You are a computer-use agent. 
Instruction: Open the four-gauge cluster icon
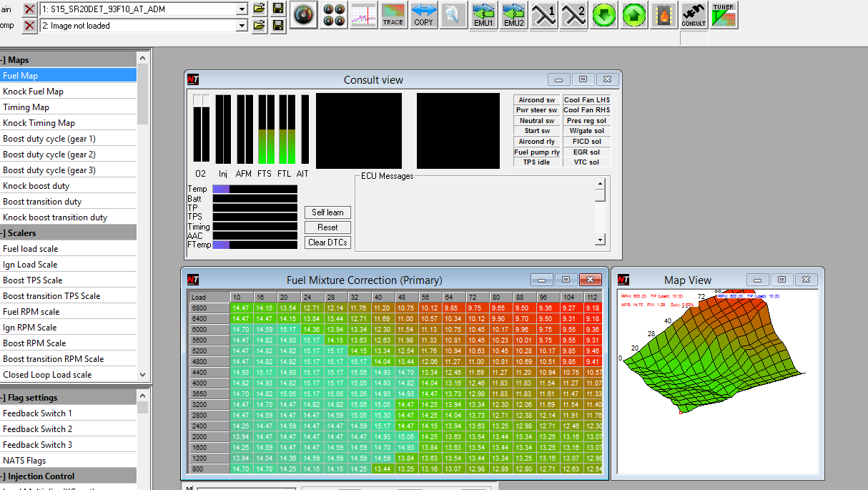pyautogui.click(x=333, y=14)
